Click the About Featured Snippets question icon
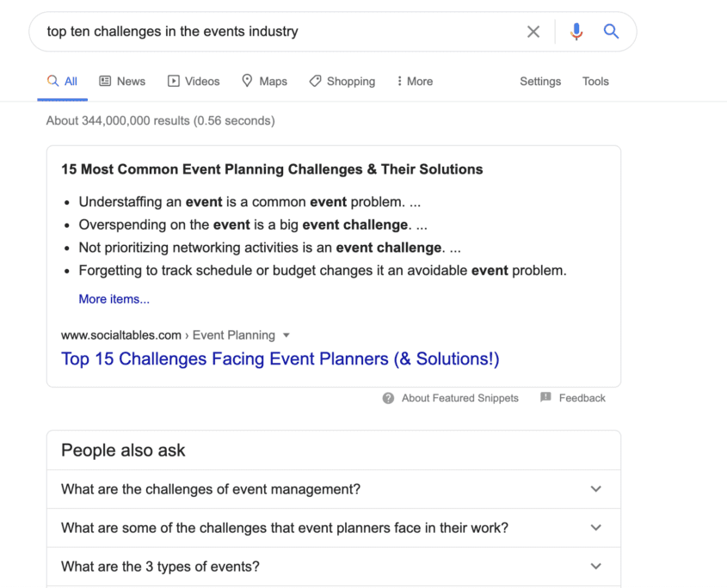This screenshot has height=588, width=727. 389,398
